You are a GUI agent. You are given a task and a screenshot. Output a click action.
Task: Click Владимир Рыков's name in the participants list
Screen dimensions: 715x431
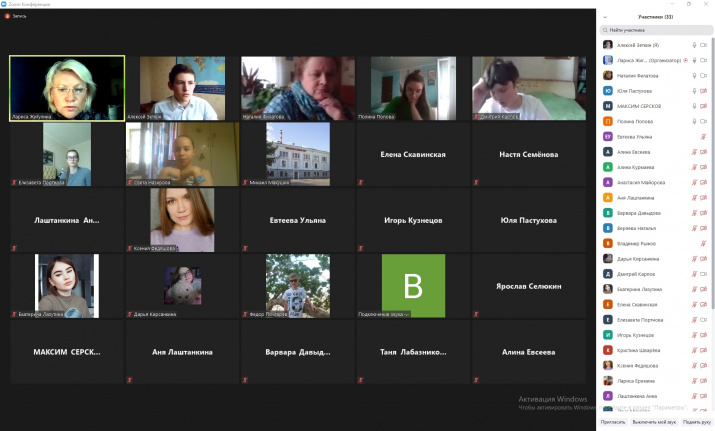click(x=636, y=244)
